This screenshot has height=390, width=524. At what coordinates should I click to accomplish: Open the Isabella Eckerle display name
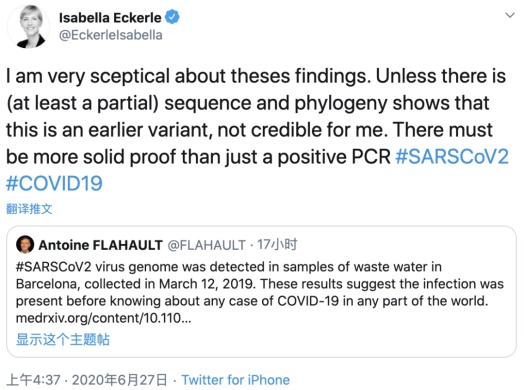(110, 18)
